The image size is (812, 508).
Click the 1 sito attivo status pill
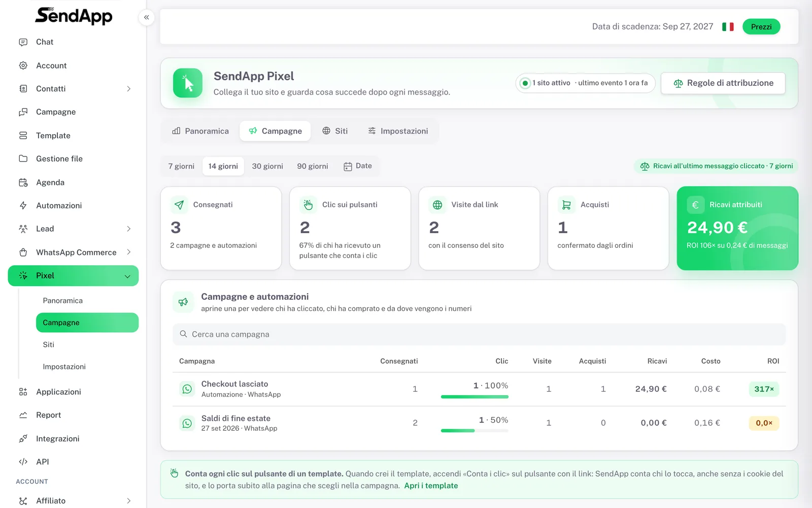coord(586,83)
